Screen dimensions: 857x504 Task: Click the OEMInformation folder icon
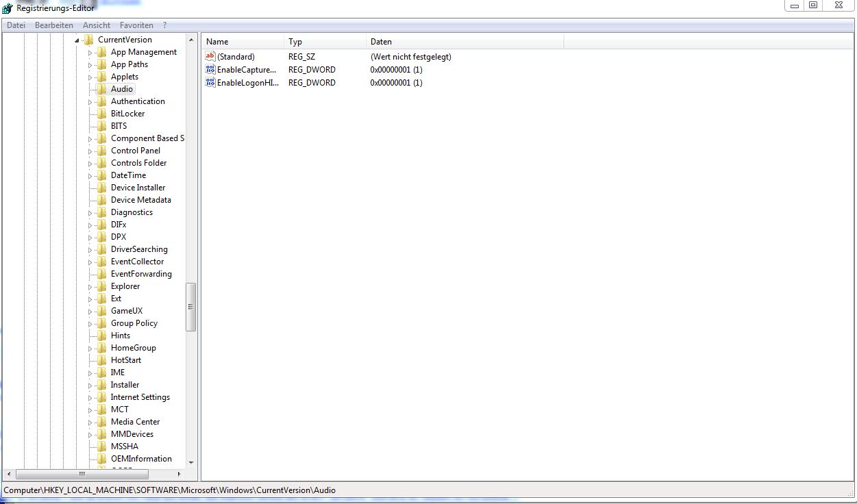tap(101, 459)
